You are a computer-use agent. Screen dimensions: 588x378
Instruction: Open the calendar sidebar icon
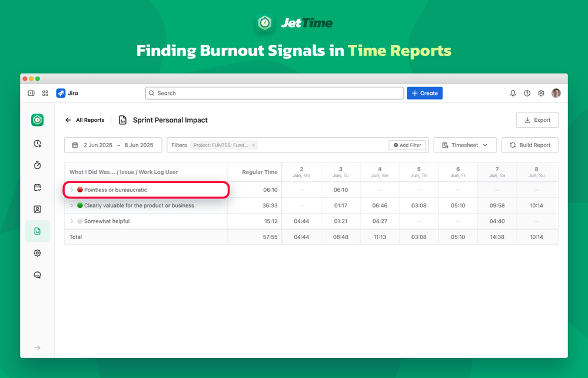tap(37, 187)
